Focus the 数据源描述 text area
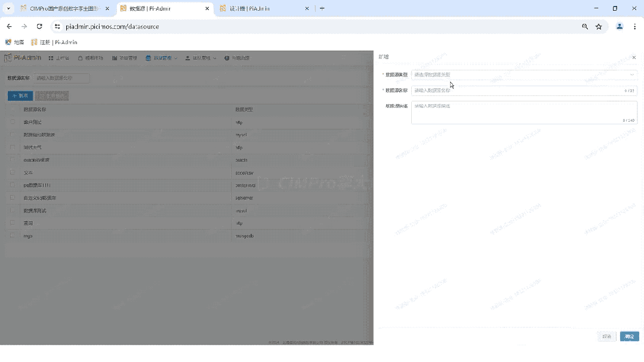Screen dimensions: 644x362 (x=524, y=113)
